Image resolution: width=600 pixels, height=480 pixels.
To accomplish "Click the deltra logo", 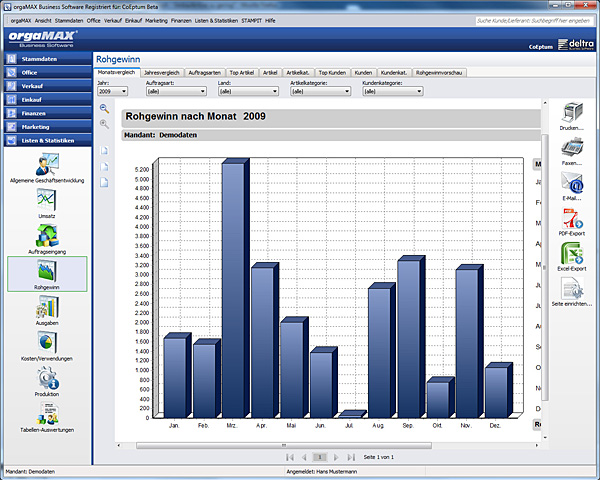I will click(576, 44).
